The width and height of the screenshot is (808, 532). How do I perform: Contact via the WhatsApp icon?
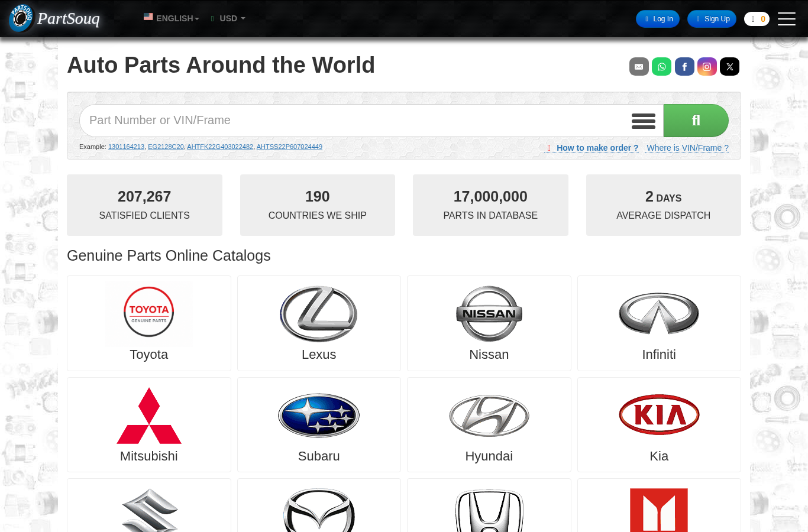point(661,67)
